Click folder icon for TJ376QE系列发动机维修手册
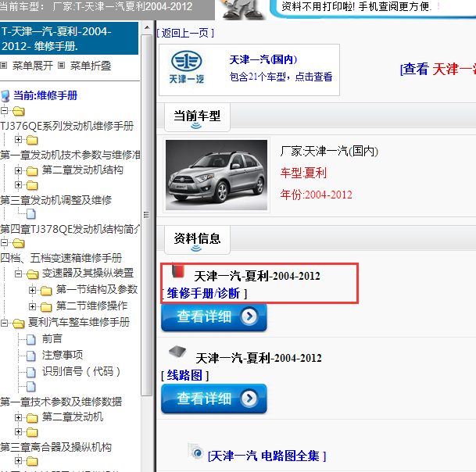This screenshot has width=476, height=472. 19,111
